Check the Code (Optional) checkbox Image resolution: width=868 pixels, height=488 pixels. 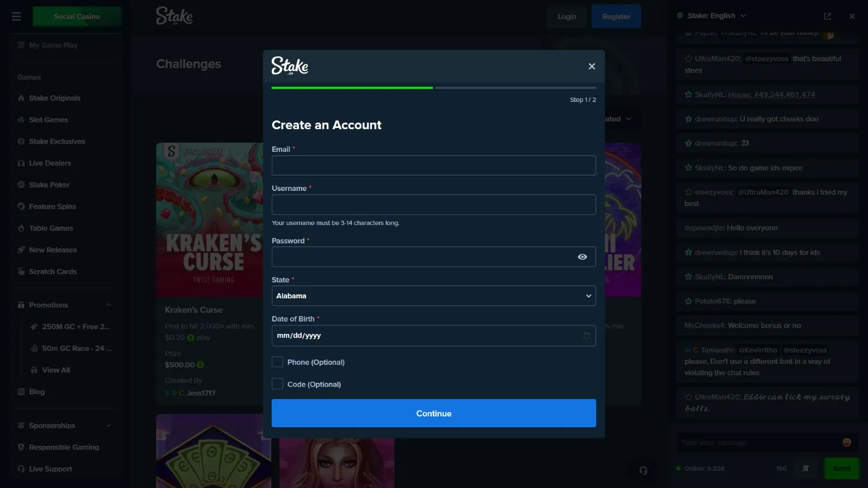tap(277, 384)
